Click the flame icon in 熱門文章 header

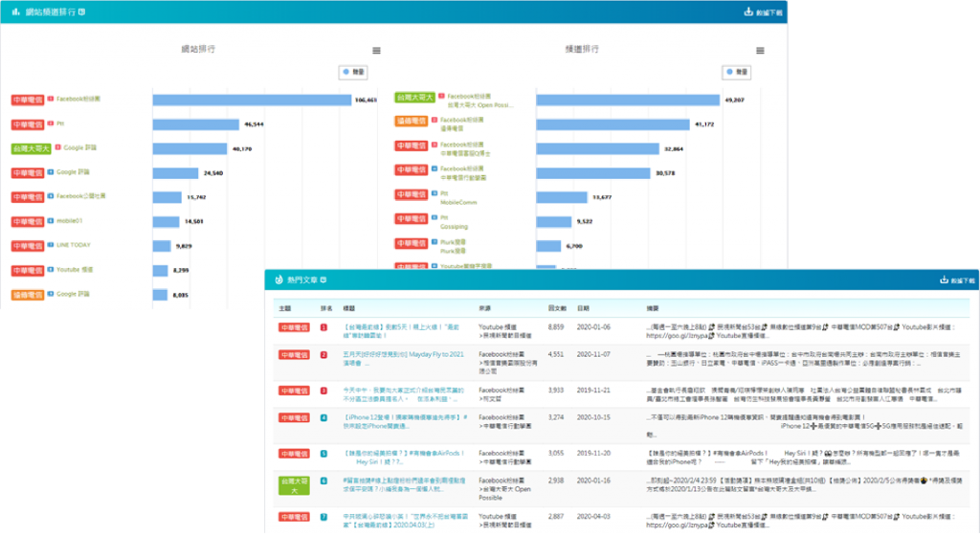278,280
